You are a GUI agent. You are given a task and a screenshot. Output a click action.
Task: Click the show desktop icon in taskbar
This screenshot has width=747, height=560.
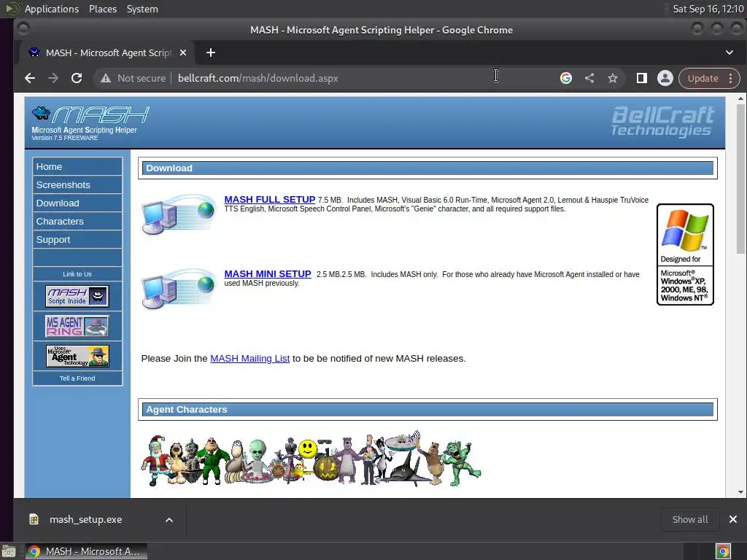click(x=9, y=552)
